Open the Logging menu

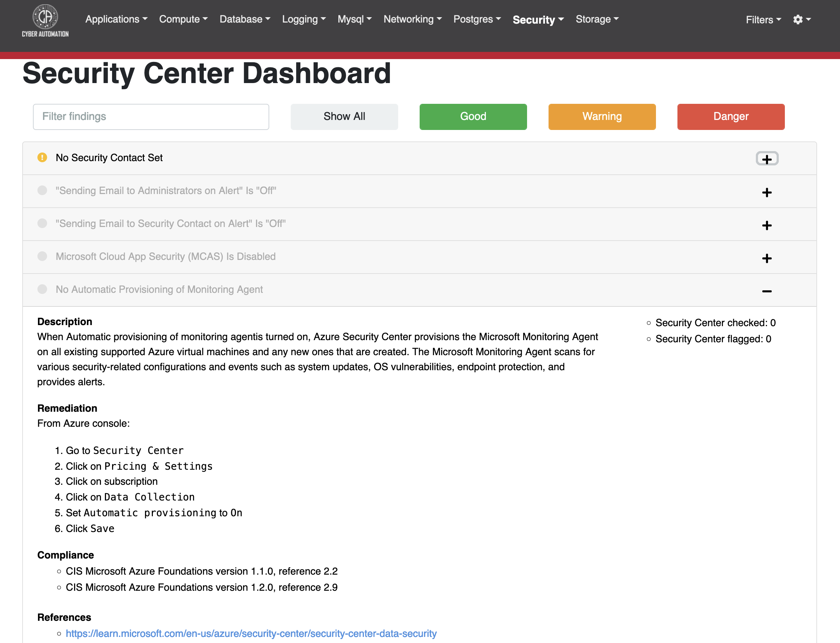pos(304,19)
